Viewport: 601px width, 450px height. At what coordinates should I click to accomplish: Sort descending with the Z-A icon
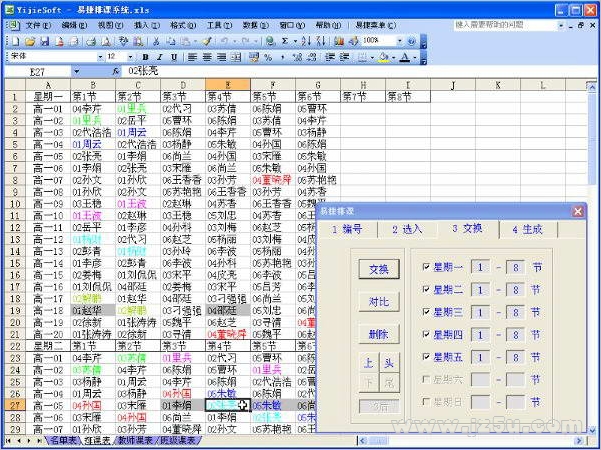point(321,41)
